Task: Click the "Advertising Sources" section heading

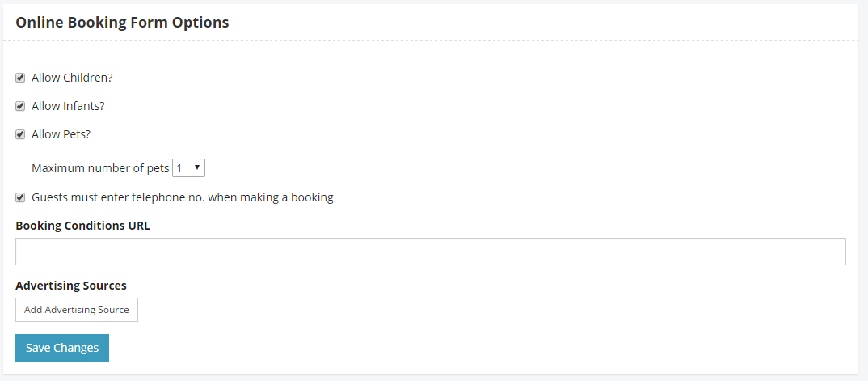Action: (x=71, y=285)
